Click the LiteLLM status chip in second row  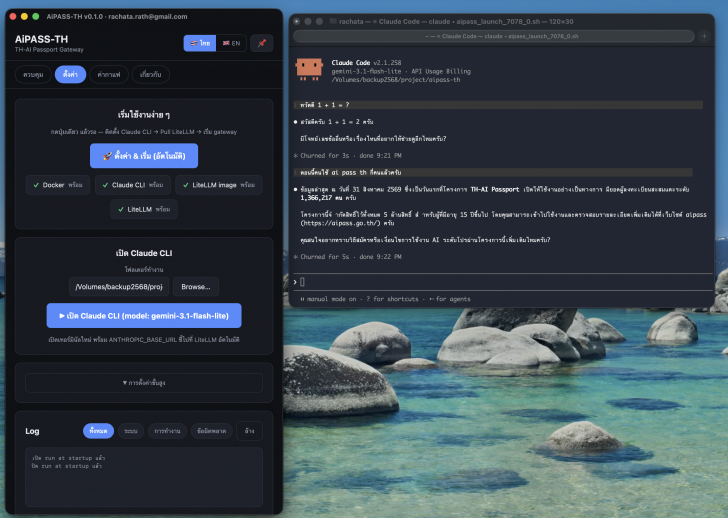(x=144, y=209)
